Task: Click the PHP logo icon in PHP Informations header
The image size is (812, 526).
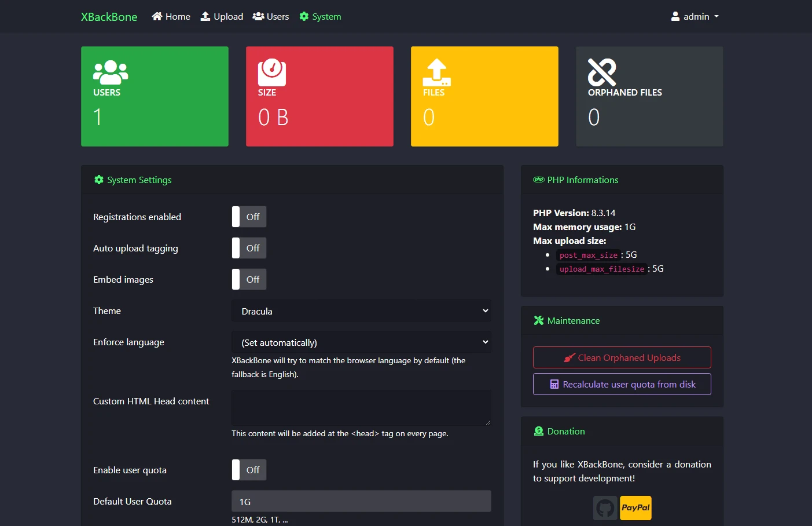Action: pyautogui.click(x=539, y=180)
